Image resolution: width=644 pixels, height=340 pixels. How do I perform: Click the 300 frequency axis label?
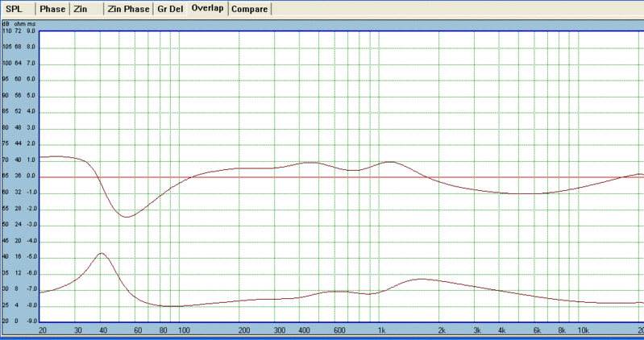[x=280, y=330]
